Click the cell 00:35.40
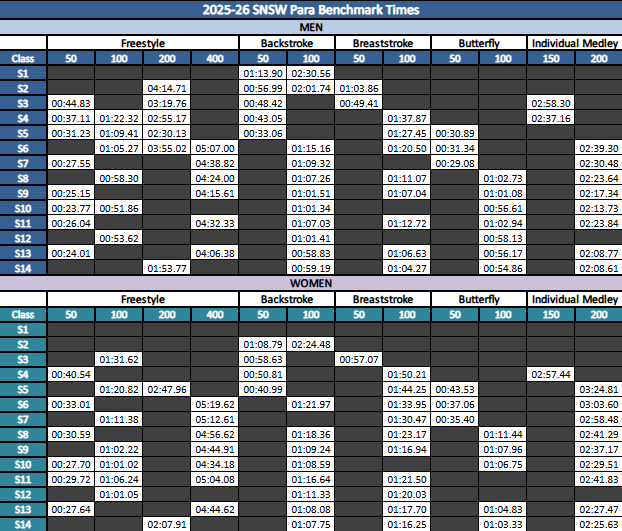The width and height of the screenshot is (622, 531). click(455, 420)
